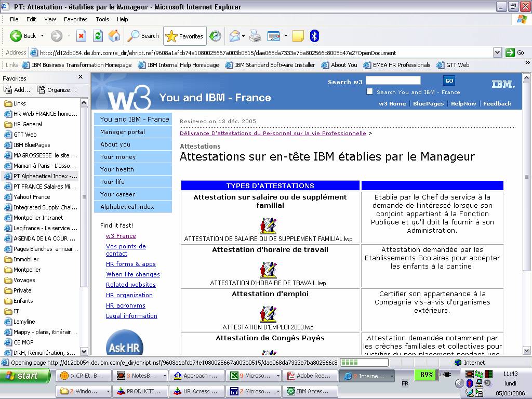Open the History clock icon
The image size is (532, 399).
[x=215, y=36]
